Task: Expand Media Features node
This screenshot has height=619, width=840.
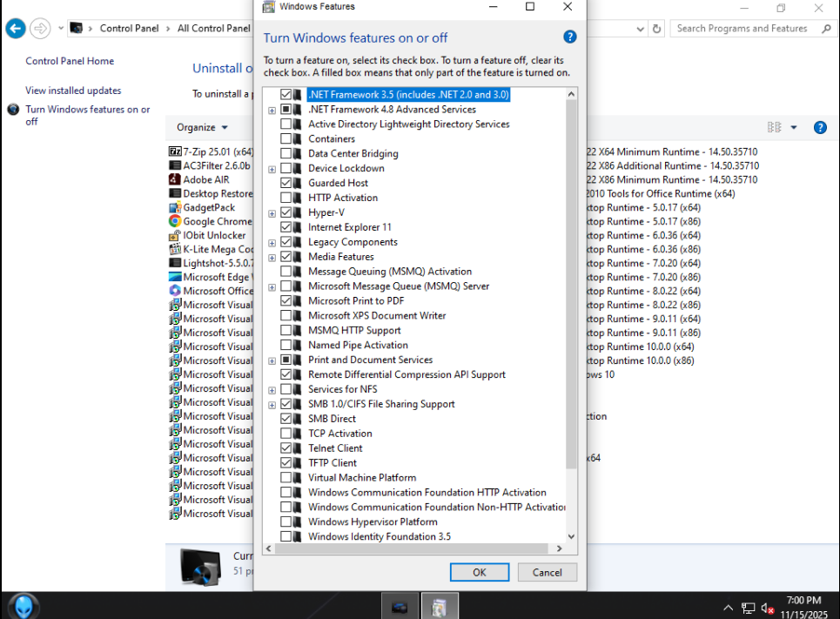Action: pyautogui.click(x=272, y=258)
